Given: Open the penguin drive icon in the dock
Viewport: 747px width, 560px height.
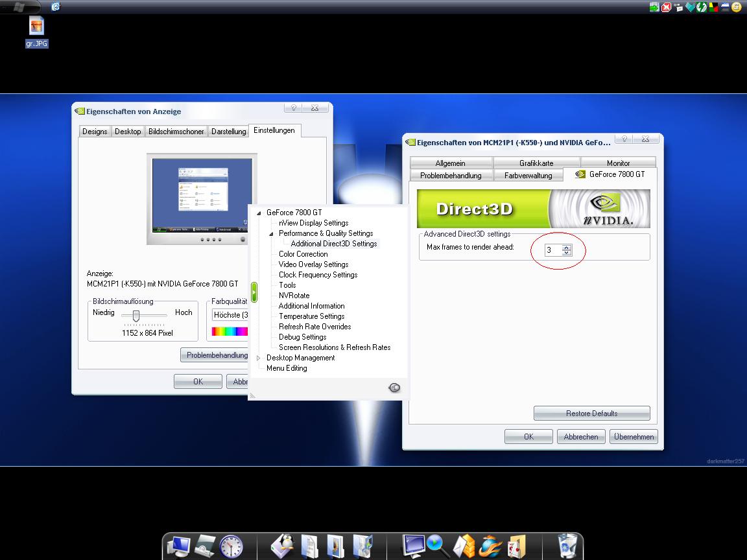Looking at the screenshot, I should coord(282,546).
